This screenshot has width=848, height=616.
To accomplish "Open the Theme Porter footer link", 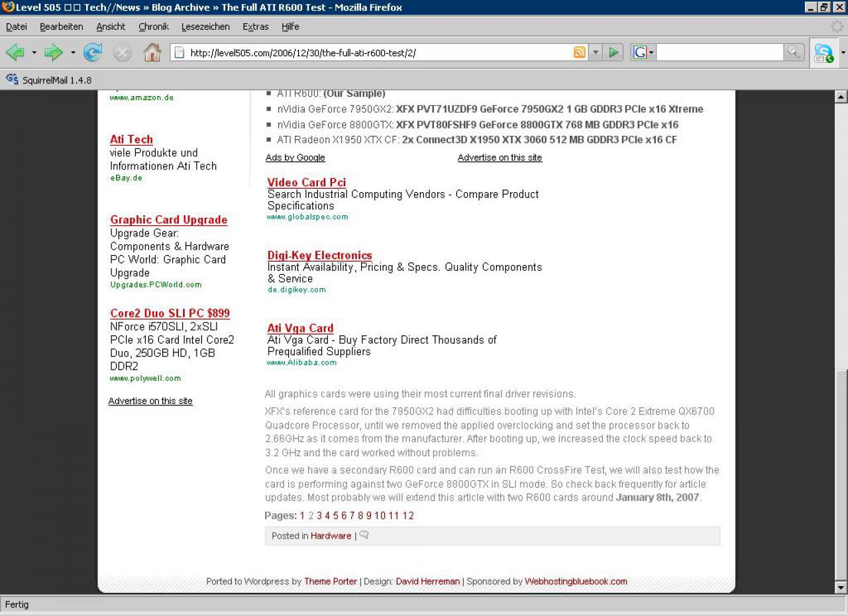I will pyautogui.click(x=331, y=582).
